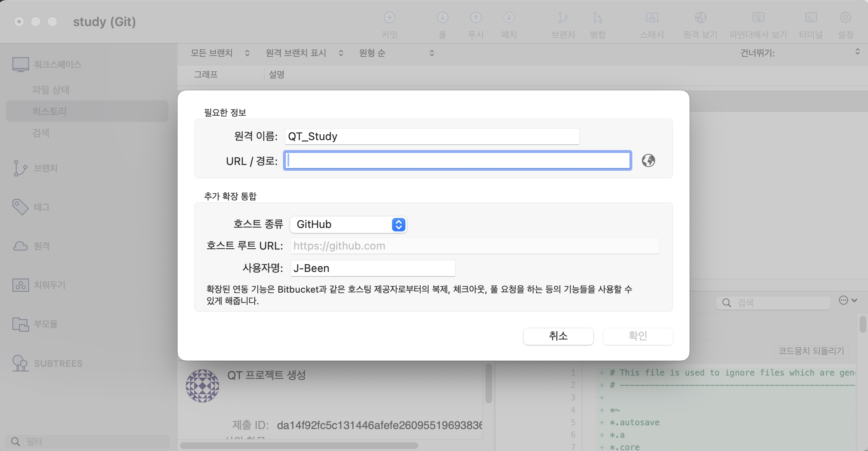Click the 브랜치 (Branch) toolbar icon
Screen dimensions: 868x451
[563, 18]
